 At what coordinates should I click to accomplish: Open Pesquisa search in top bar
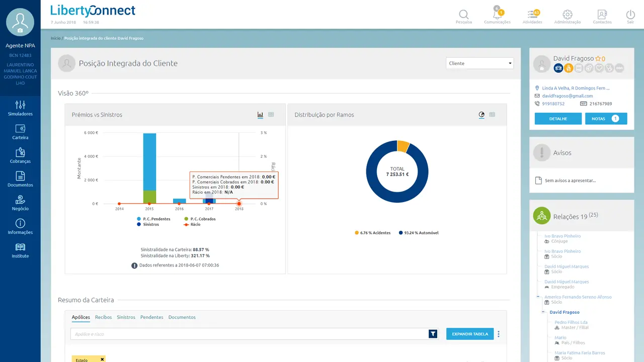(x=464, y=17)
